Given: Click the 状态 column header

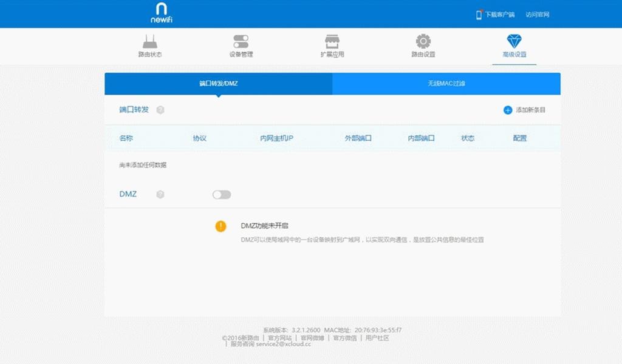Looking at the screenshot, I should click(469, 138).
